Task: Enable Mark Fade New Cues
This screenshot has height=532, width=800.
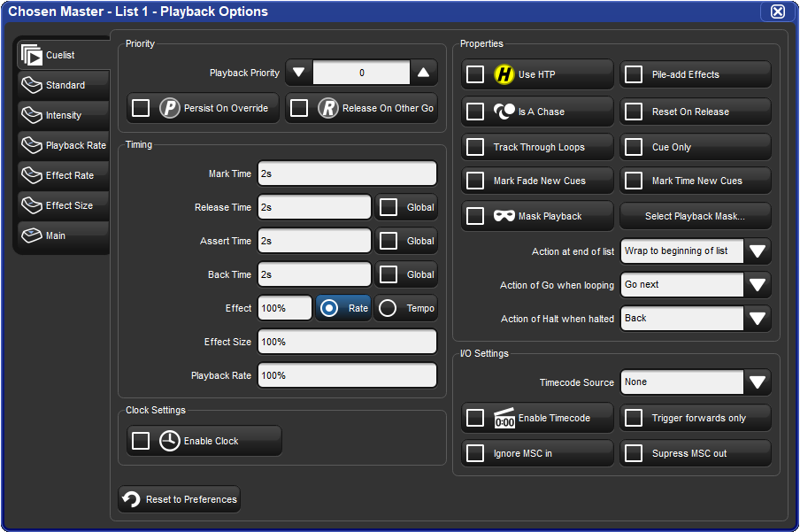Action: 475,181
